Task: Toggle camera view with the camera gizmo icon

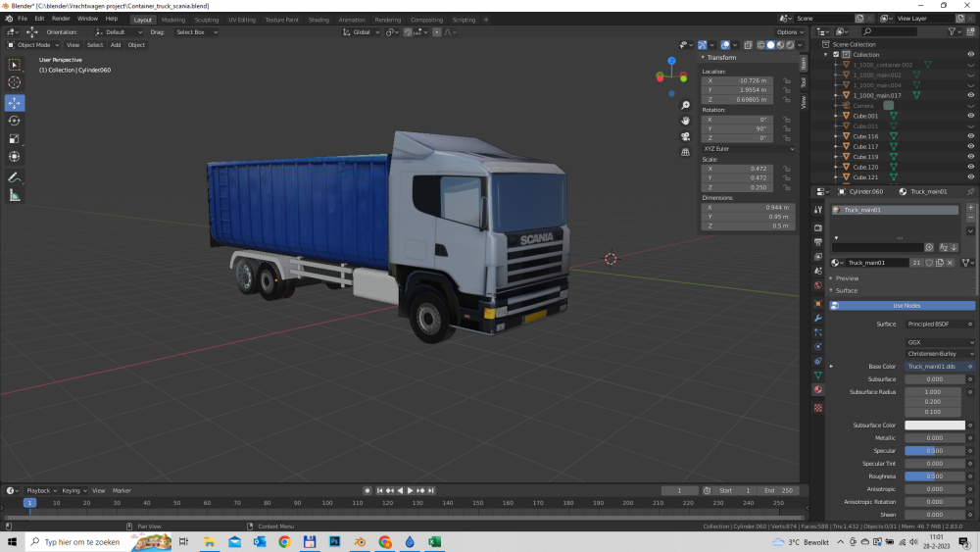Action: 685,136
